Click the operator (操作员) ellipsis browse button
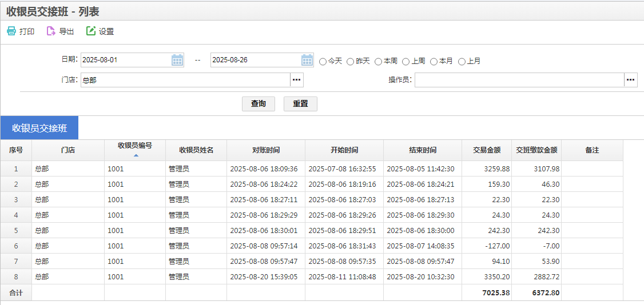 click(x=630, y=80)
